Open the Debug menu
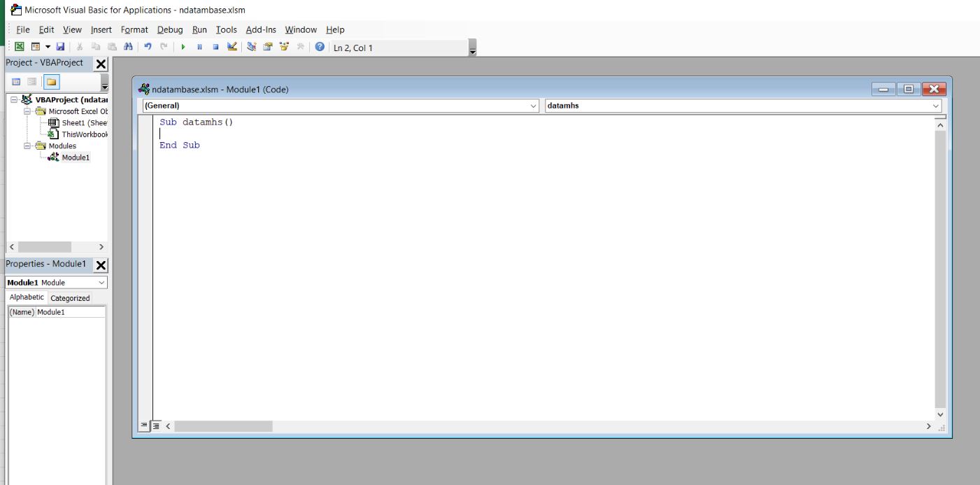The height and width of the screenshot is (485, 980). click(x=169, y=29)
